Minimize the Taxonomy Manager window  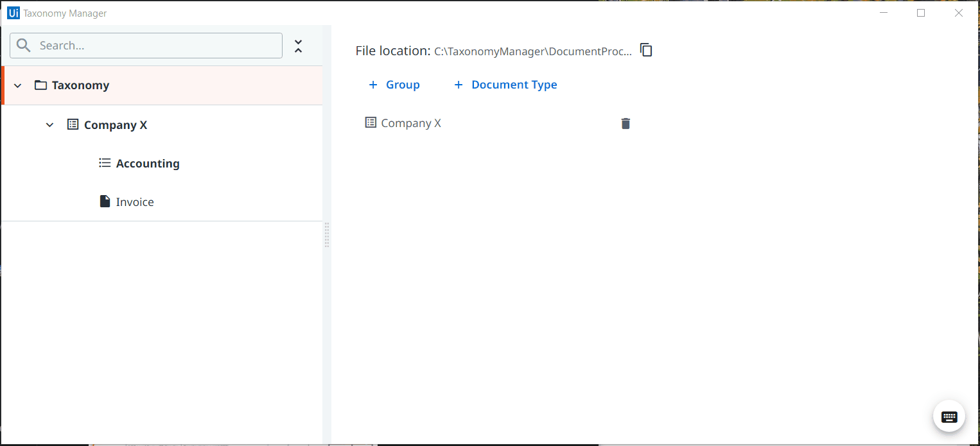[884, 13]
